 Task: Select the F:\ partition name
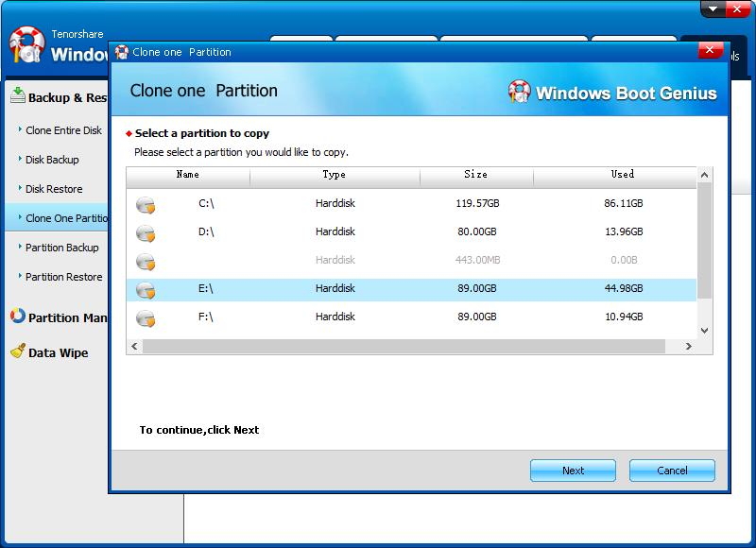coord(206,317)
